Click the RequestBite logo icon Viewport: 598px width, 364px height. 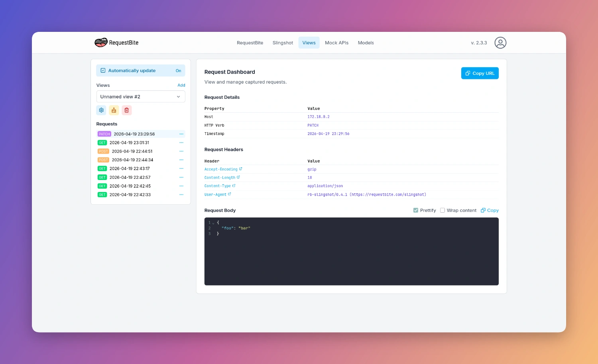click(101, 43)
